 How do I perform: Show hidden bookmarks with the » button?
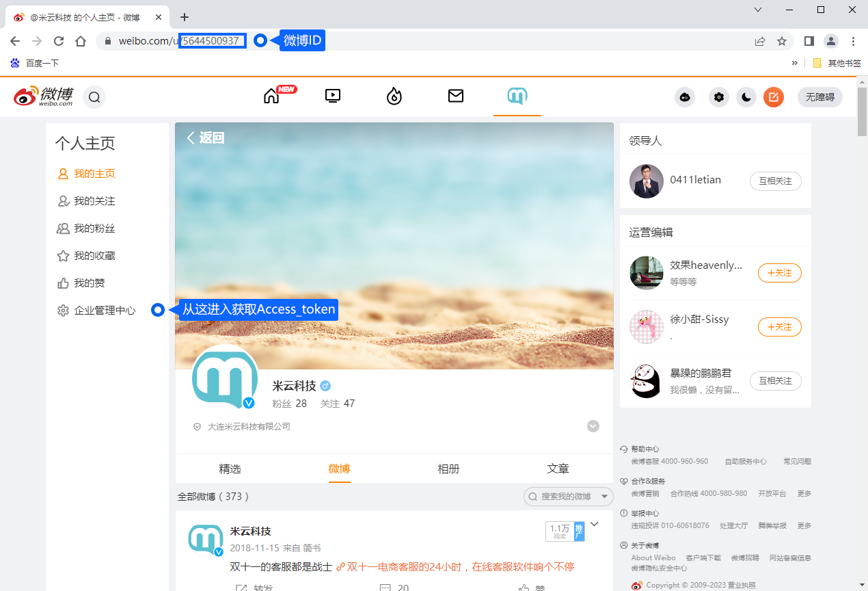pos(795,63)
